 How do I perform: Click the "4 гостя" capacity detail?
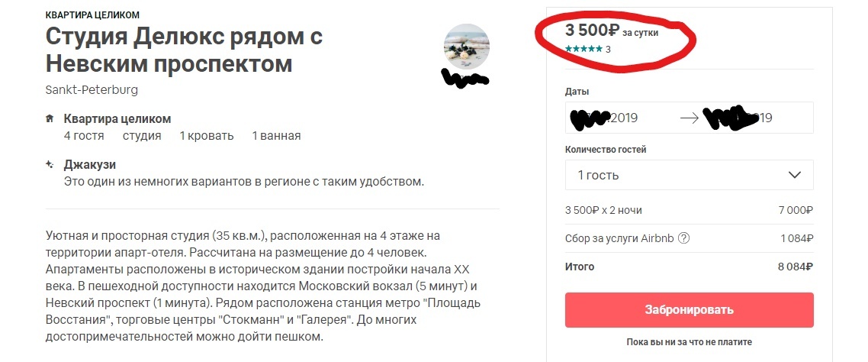tap(83, 136)
